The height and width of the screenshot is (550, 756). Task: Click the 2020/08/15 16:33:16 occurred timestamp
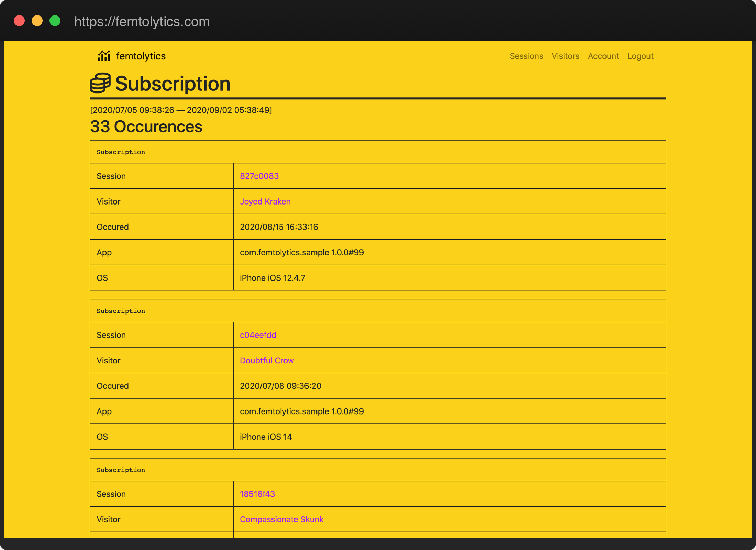pos(279,227)
